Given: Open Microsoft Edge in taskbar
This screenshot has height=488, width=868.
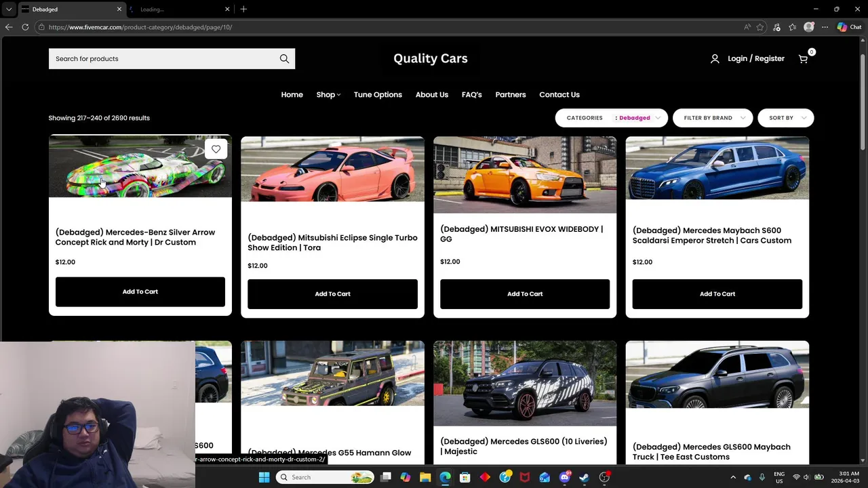Looking at the screenshot, I should pyautogui.click(x=445, y=477).
